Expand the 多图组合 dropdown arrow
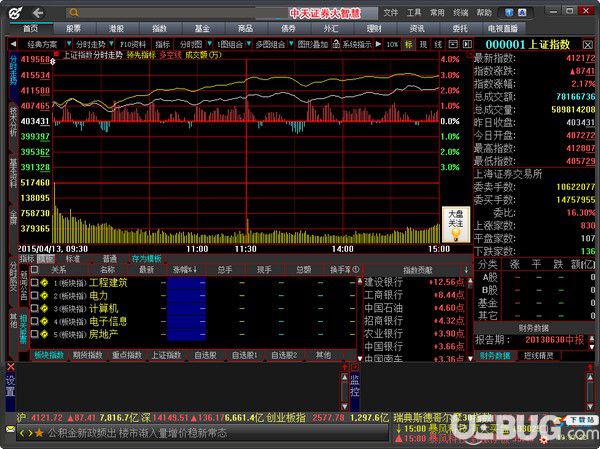 [291, 44]
